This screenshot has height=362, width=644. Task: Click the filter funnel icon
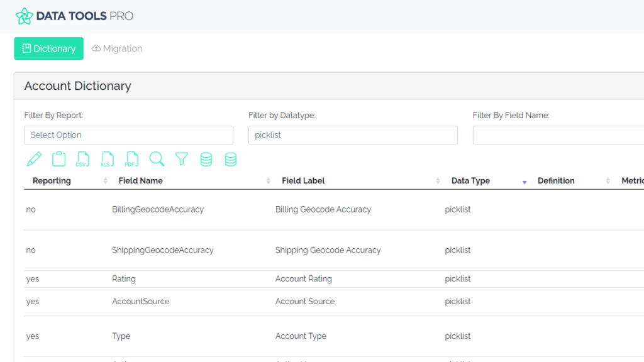181,159
